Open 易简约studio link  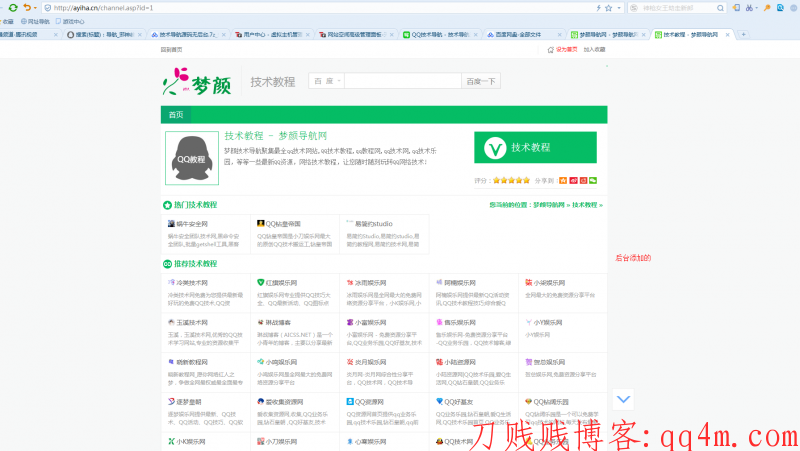(x=373, y=224)
